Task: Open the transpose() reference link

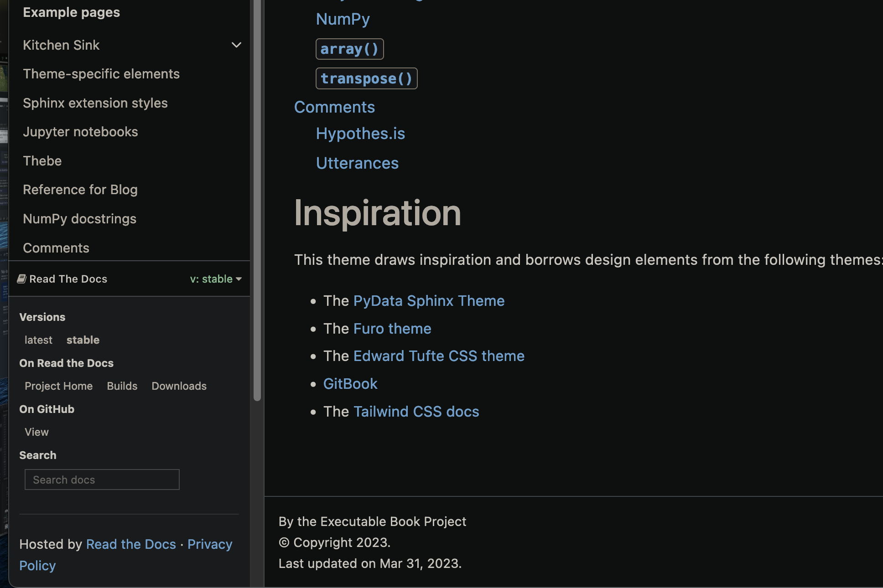Action: [x=366, y=78]
